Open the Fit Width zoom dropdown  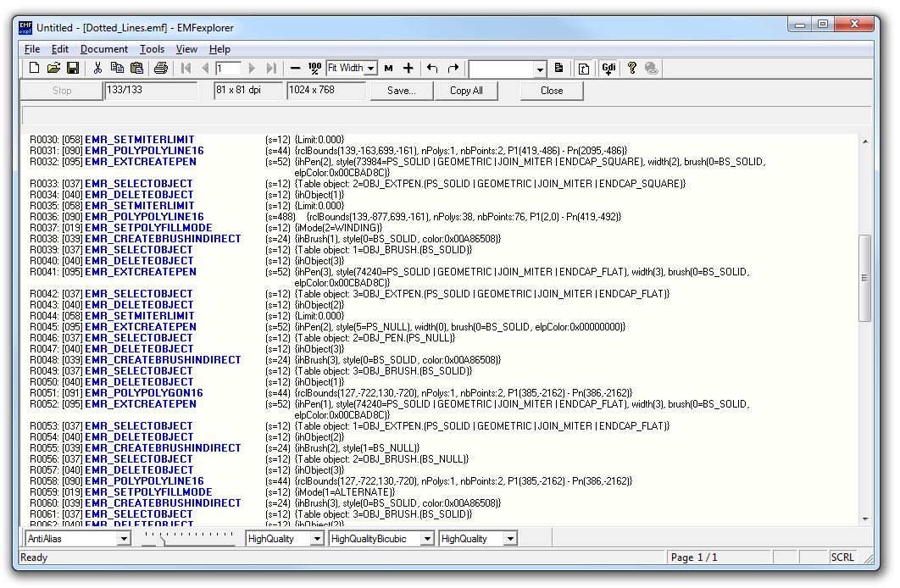click(x=371, y=69)
